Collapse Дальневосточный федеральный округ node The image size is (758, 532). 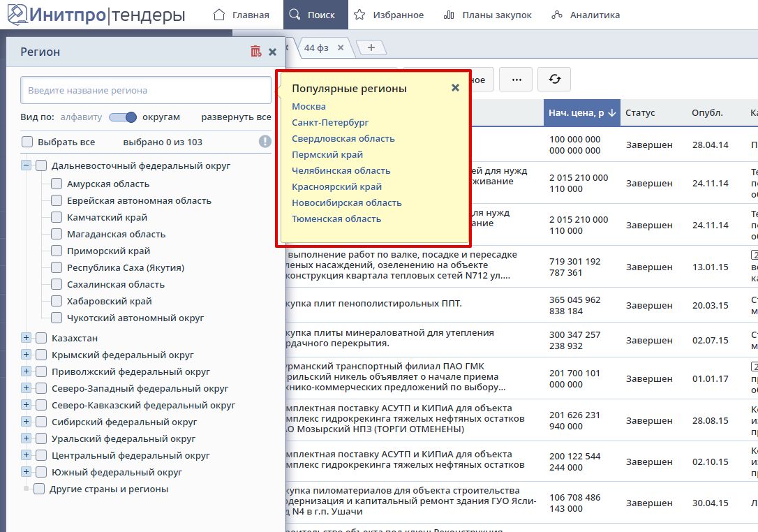click(x=27, y=166)
